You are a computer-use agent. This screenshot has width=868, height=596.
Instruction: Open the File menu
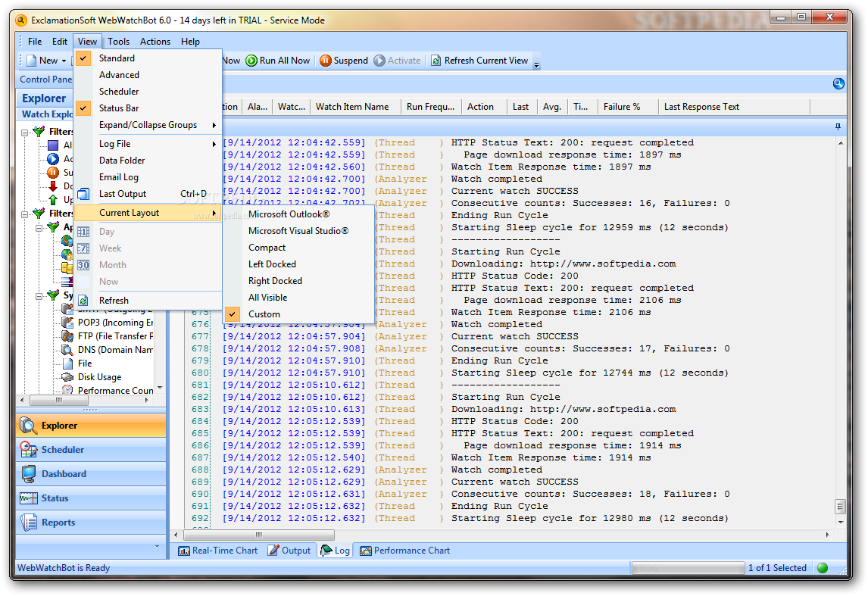pyautogui.click(x=35, y=42)
